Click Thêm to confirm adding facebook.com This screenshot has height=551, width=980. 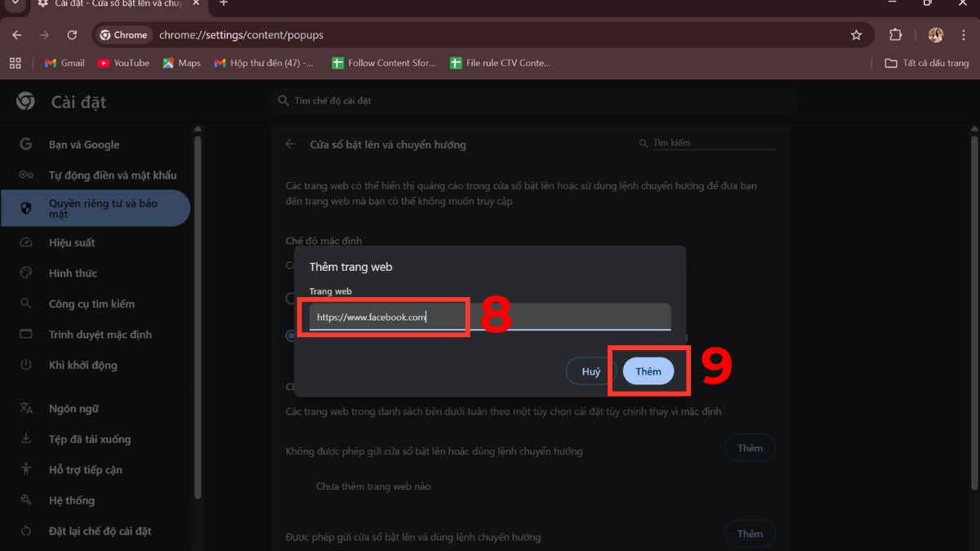[x=648, y=371]
